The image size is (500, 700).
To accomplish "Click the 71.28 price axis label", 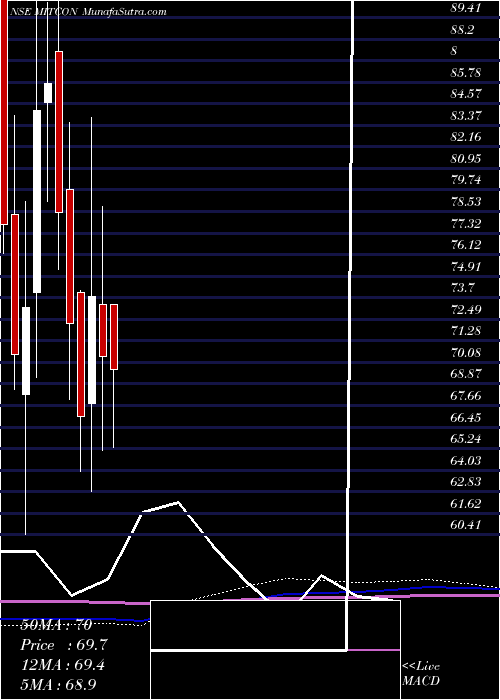I will pyautogui.click(x=466, y=331).
